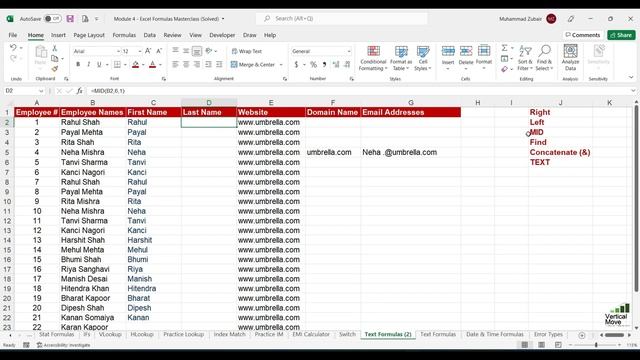Click the Cut scissors icon
This screenshot has height=360, width=640.
click(x=55, y=49)
